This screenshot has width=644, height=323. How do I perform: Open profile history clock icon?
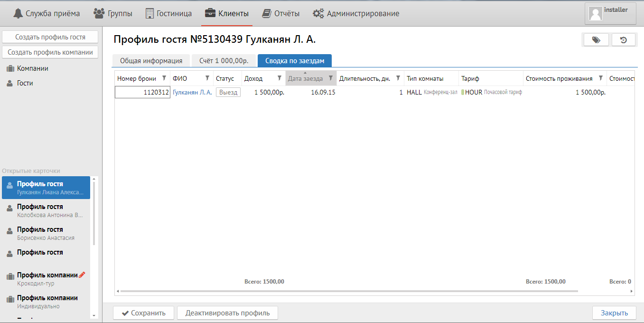click(x=624, y=40)
